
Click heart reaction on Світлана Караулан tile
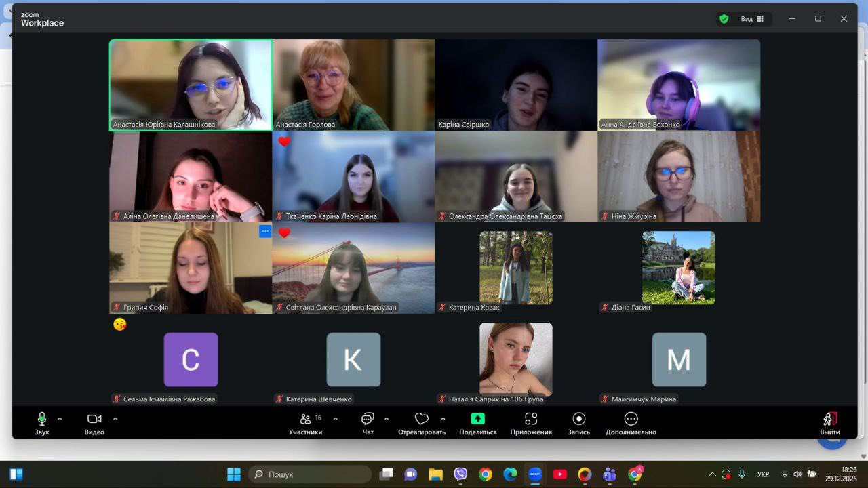click(x=284, y=233)
